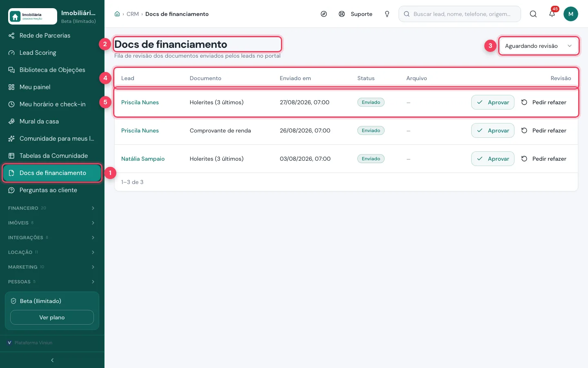
Task: Click the Enviado status badge for Natália Sampaio
Action: pyautogui.click(x=371, y=159)
